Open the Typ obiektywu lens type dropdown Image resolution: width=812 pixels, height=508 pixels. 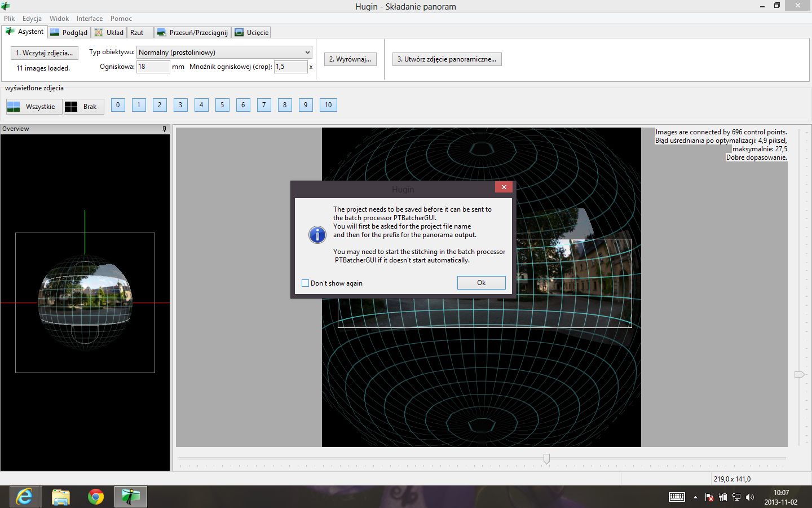[x=224, y=52]
